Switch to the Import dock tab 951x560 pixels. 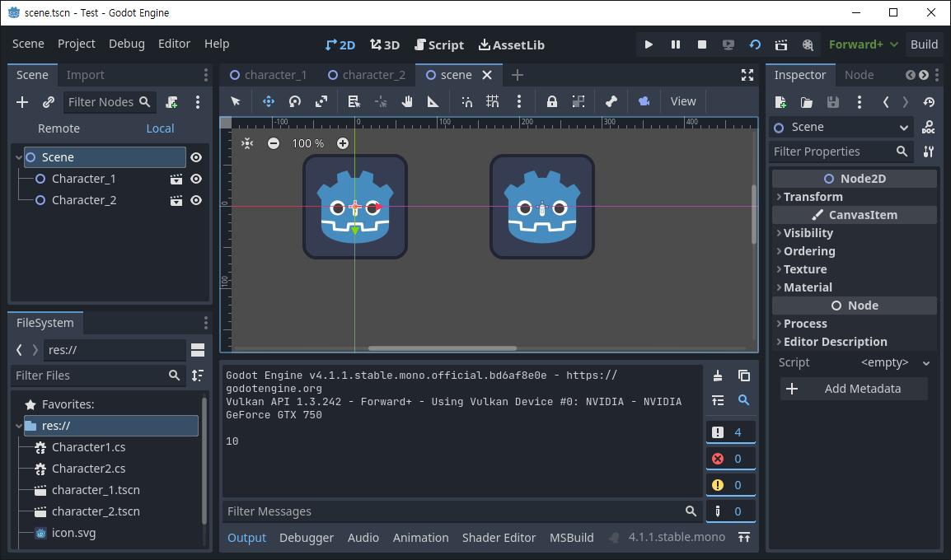click(x=85, y=75)
